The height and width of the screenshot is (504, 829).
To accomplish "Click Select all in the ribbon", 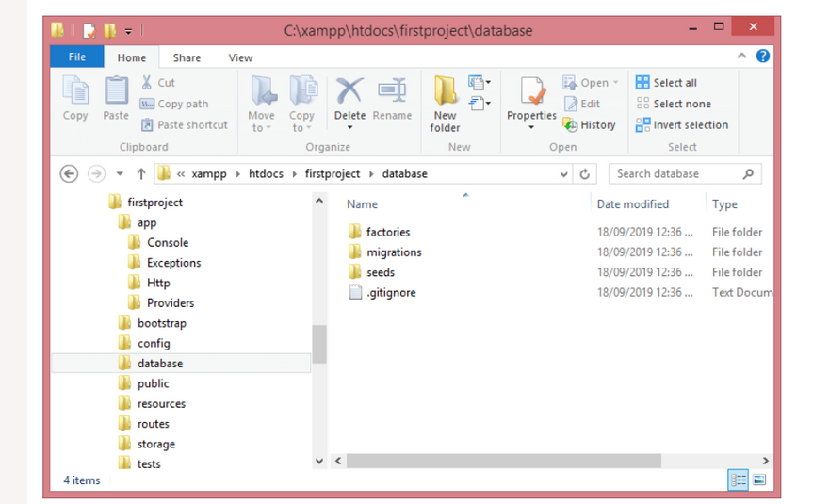I will point(666,83).
